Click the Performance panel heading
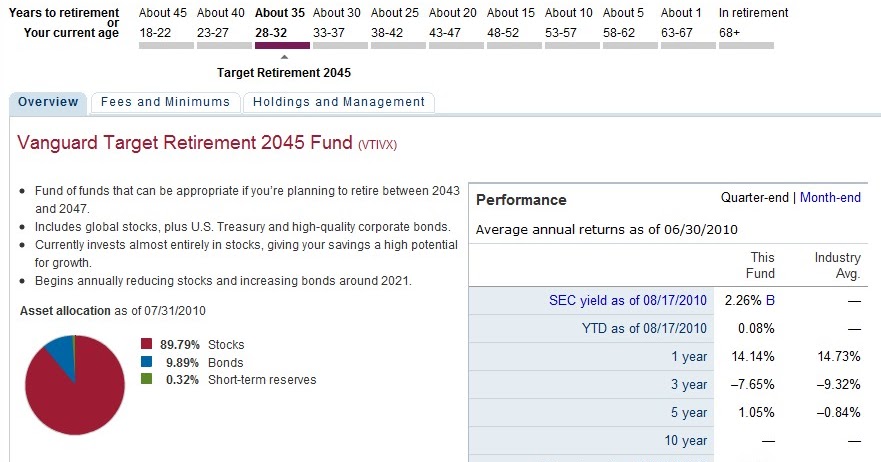The image size is (881, 462). click(x=521, y=201)
